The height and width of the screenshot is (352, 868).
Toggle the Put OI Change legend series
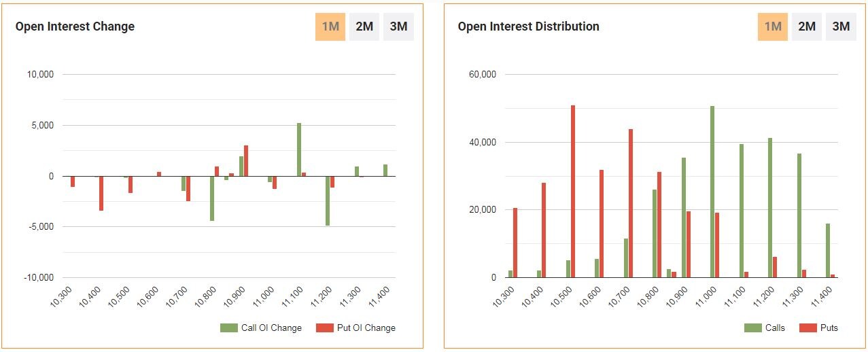(357, 328)
